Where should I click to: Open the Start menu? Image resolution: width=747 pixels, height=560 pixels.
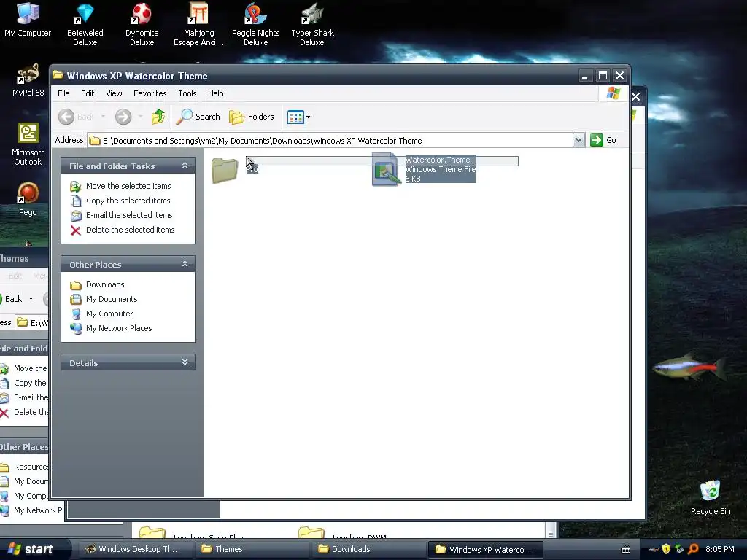[34, 549]
